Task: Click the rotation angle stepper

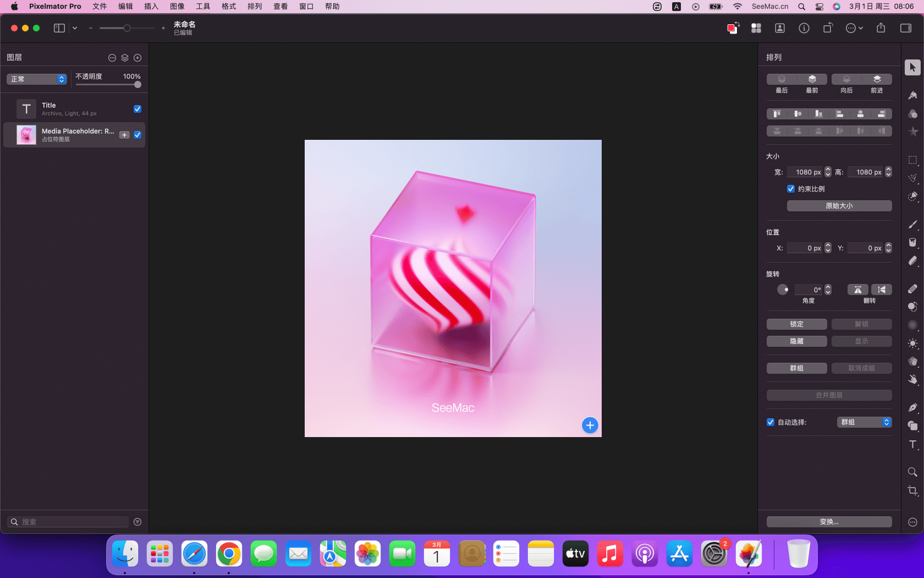Action: coord(828,290)
